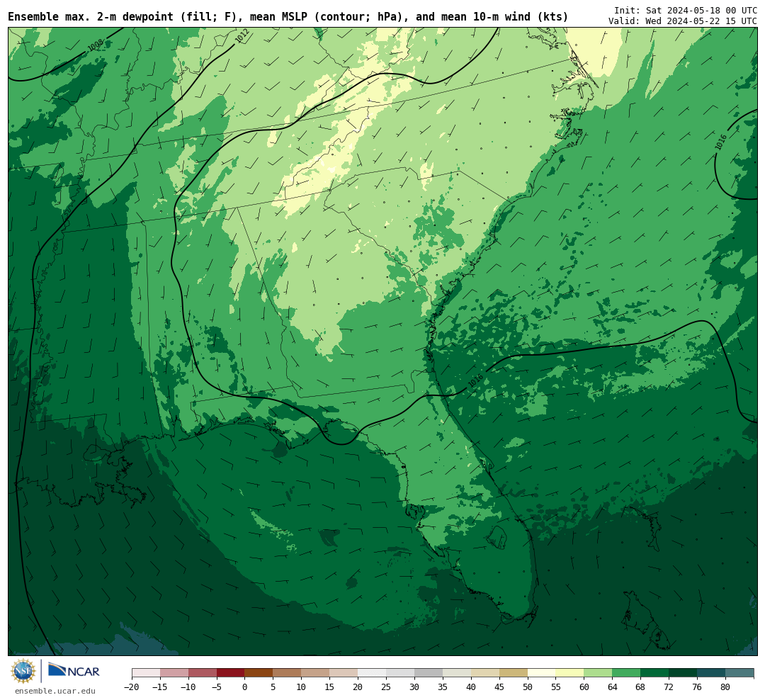Click the -10 colorbar tick label

click(x=188, y=687)
